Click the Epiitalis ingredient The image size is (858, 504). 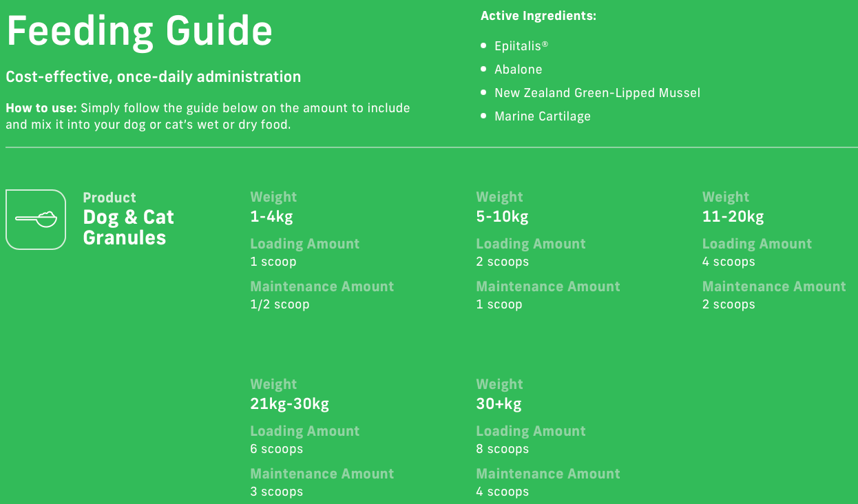tap(521, 46)
